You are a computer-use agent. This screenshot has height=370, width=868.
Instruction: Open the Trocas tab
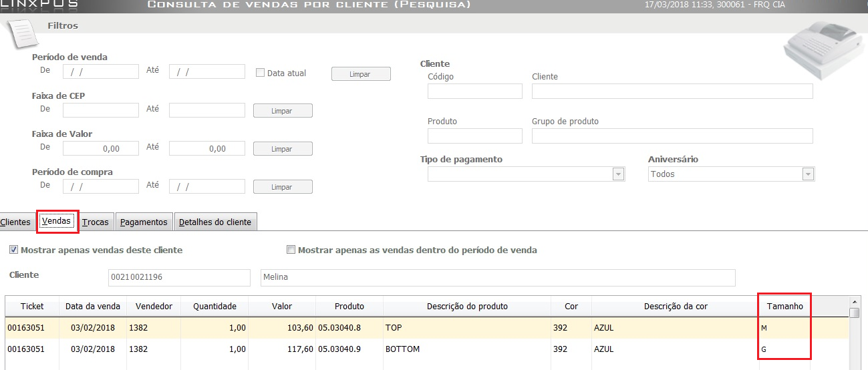[x=96, y=222]
